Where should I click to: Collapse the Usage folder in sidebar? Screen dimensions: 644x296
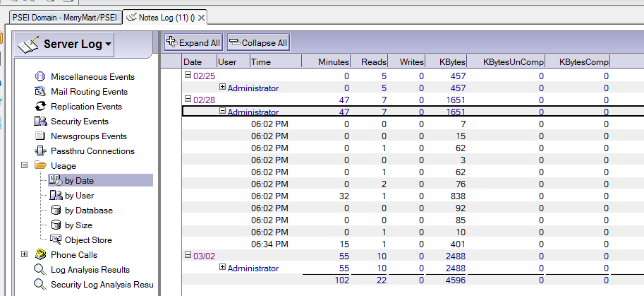(25, 165)
